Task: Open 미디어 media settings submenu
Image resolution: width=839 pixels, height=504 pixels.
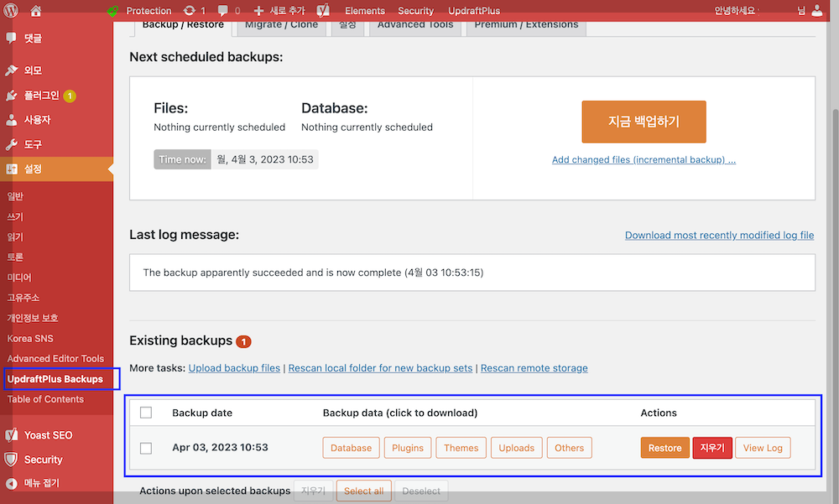Action: click(19, 278)
